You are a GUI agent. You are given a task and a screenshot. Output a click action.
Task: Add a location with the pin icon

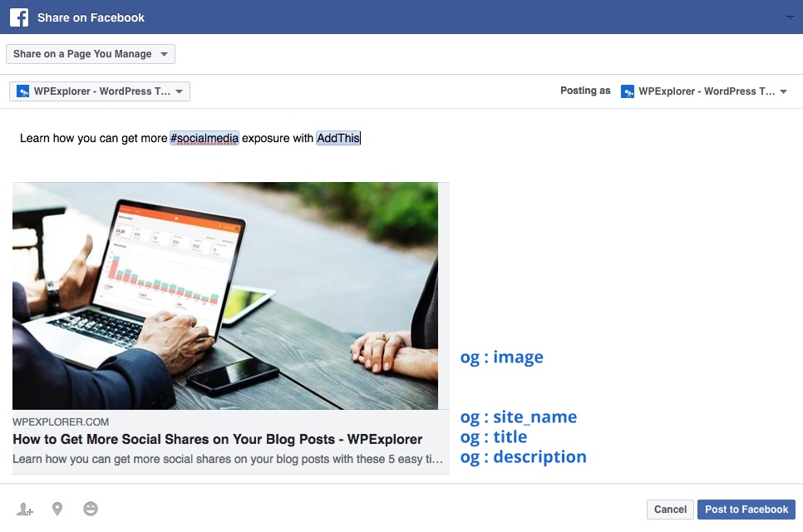[57, 509]
